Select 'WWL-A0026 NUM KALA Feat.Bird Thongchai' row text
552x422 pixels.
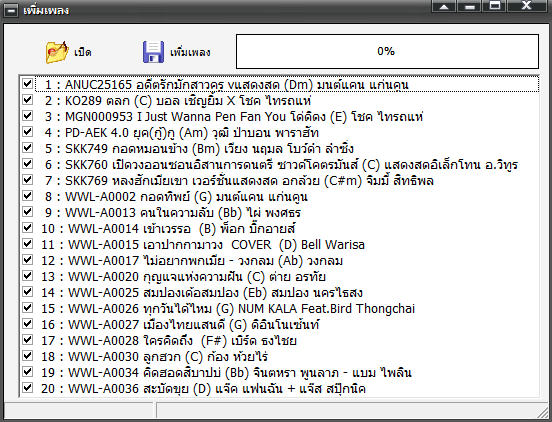(x=228, y=309)
